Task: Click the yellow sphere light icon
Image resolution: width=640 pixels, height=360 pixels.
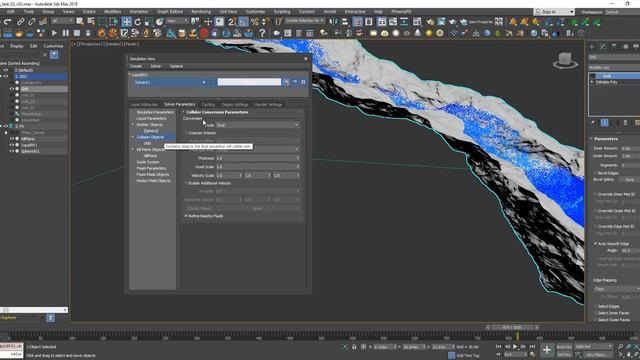Action: click(429, 33)
